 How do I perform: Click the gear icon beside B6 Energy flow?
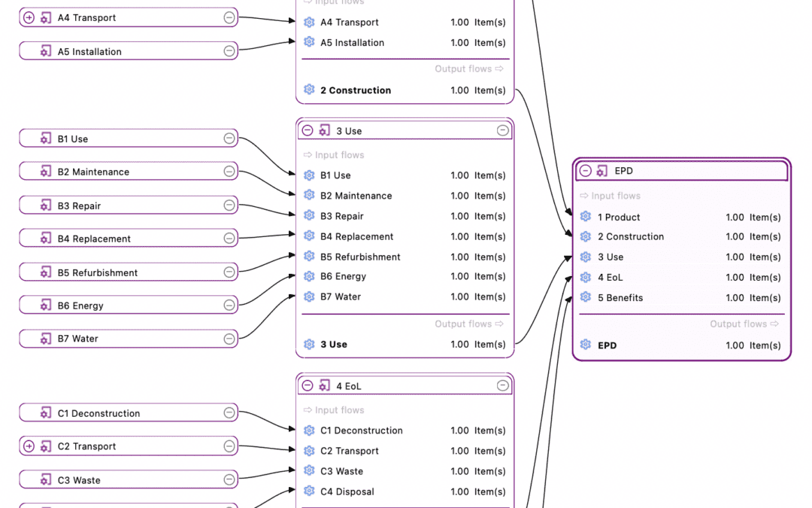(309, 276)
